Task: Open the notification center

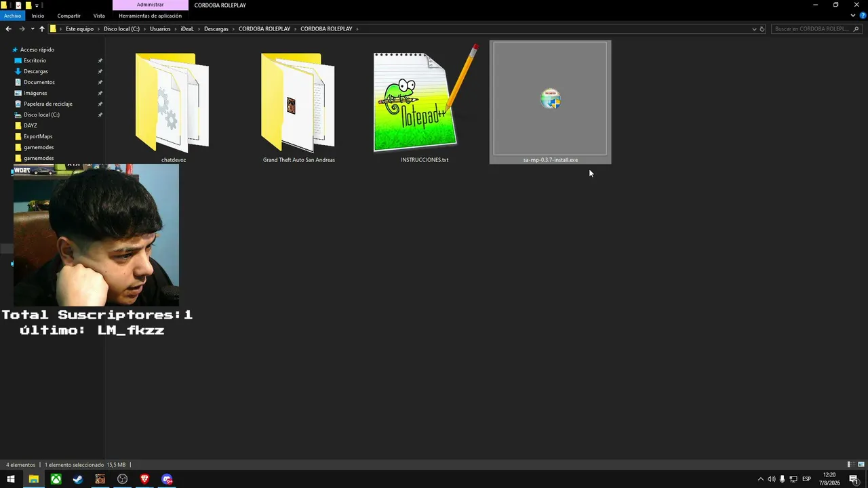Action: point(854,479)
